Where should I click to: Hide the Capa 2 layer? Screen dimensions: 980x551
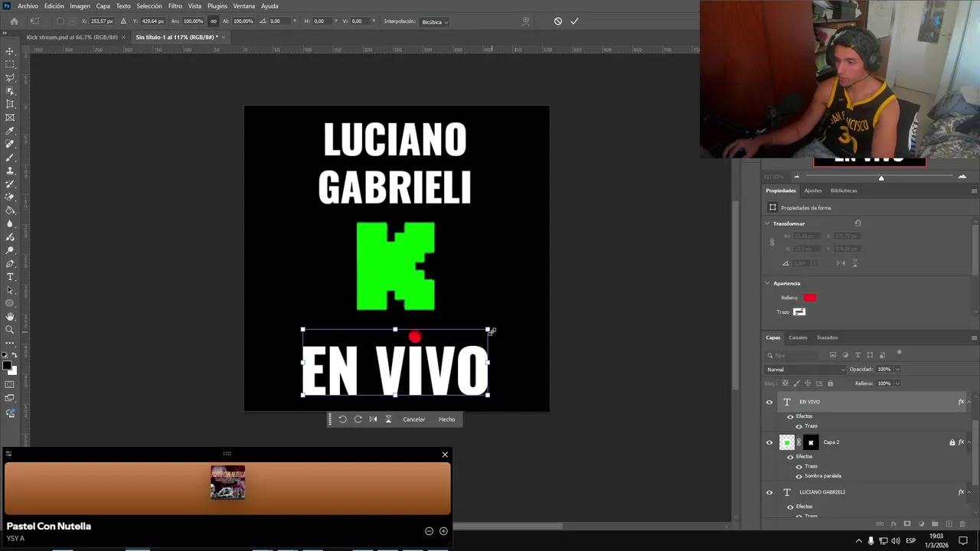pos(769,442)
